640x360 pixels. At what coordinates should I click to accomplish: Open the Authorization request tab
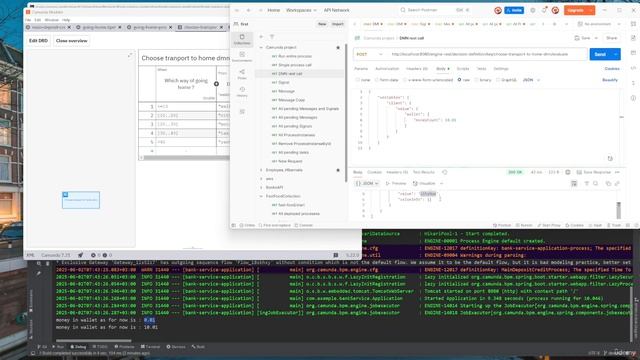[387, 69]
